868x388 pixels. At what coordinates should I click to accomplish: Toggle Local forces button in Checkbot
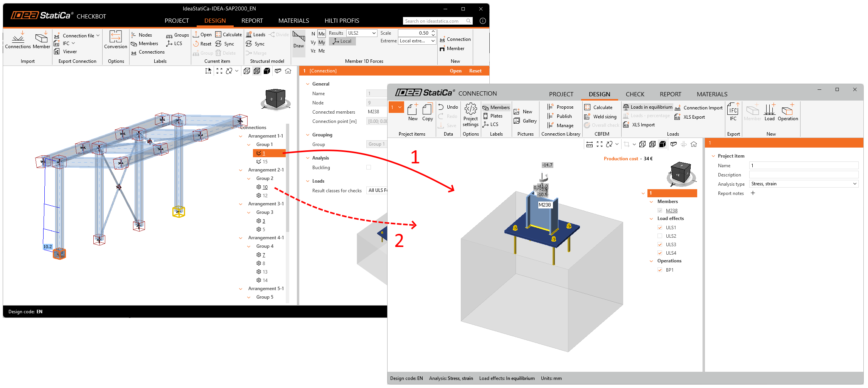click(343, 41)
